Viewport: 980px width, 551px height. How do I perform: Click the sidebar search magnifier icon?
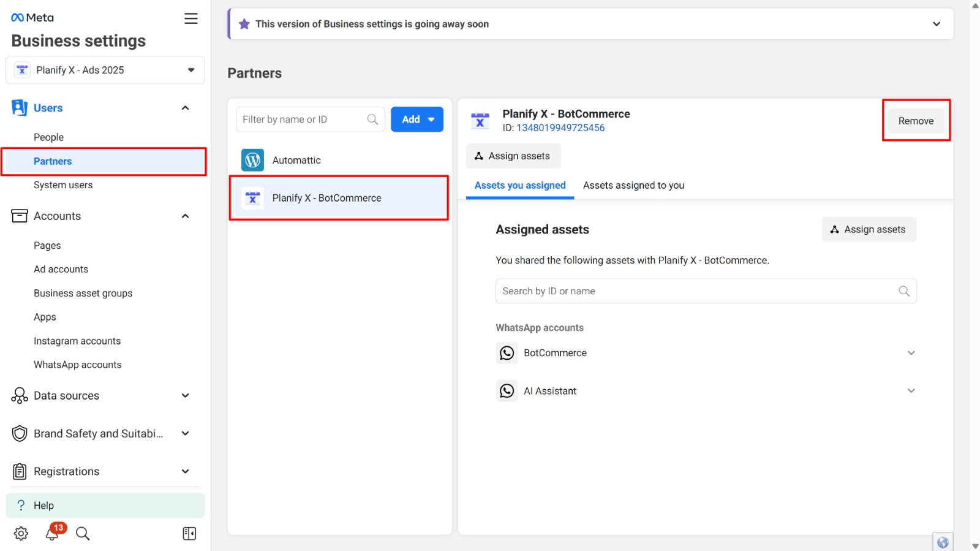[x=83, y=534]
